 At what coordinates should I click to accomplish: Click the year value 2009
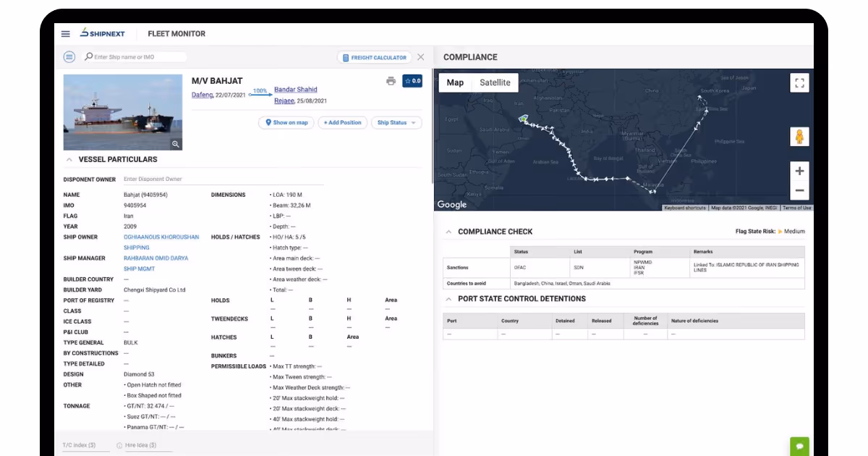pyautogui.click(x=130, y=227)
